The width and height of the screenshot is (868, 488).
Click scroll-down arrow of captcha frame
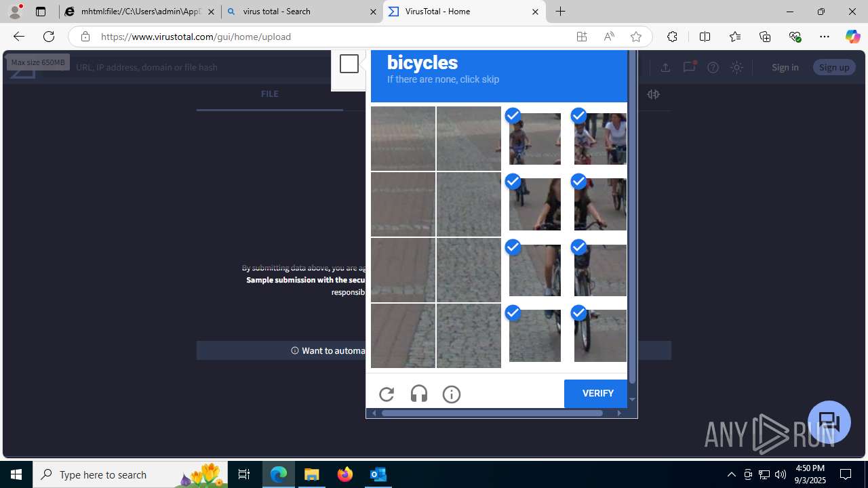(x=632, y=400)
